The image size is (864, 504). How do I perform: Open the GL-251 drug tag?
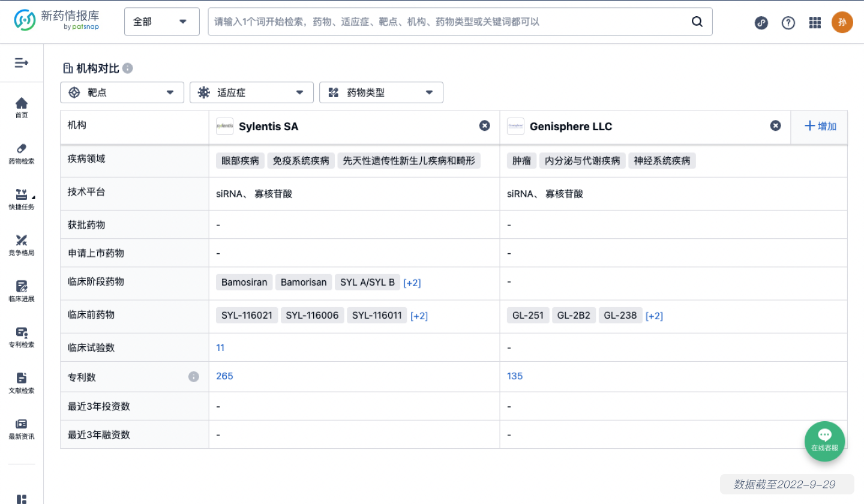coord(528,316)
